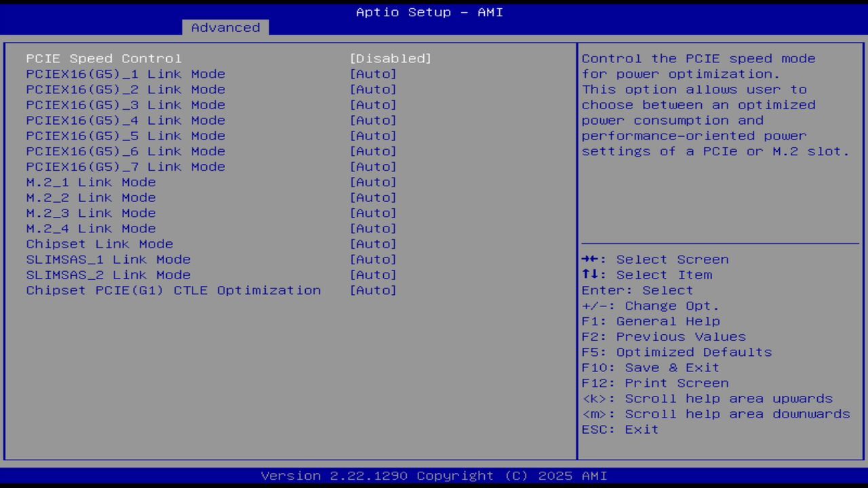
Task: Select PCIEX16(G5)_3 Link Mode label
Action: tap(125, 105)
